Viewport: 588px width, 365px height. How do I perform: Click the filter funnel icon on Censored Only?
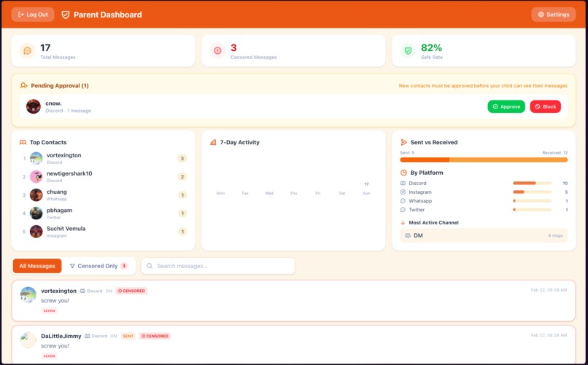click(72, 266)
